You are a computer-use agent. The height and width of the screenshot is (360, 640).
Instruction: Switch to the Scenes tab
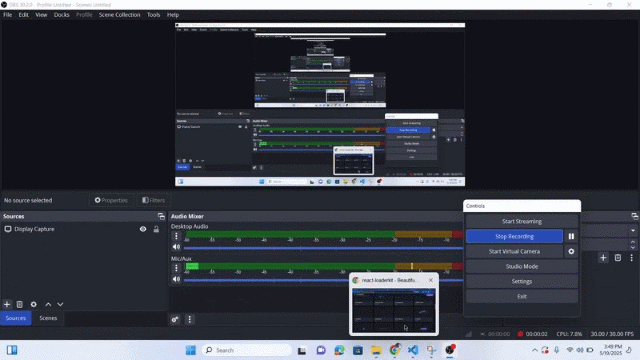click(x=48, y=318)
